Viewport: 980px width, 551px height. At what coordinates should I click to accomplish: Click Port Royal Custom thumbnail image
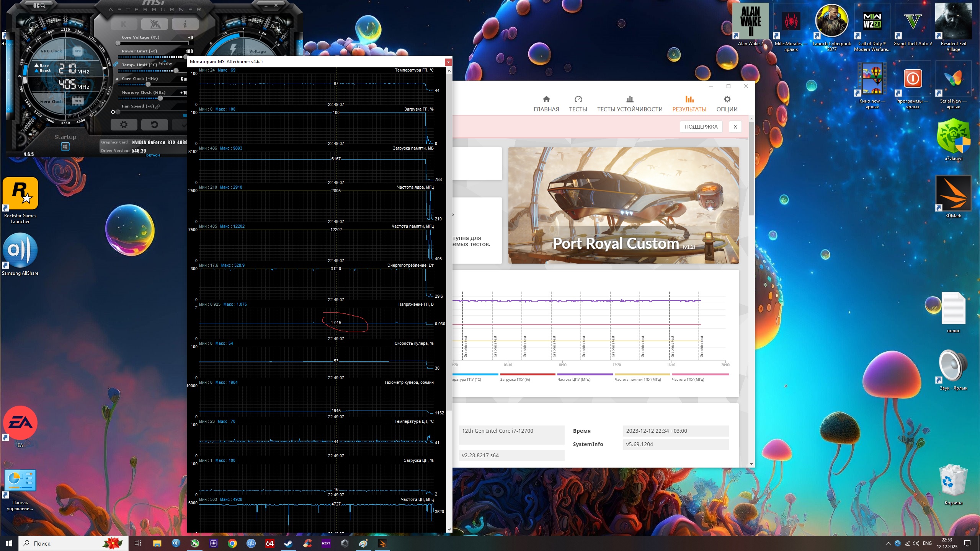(623, 205)
